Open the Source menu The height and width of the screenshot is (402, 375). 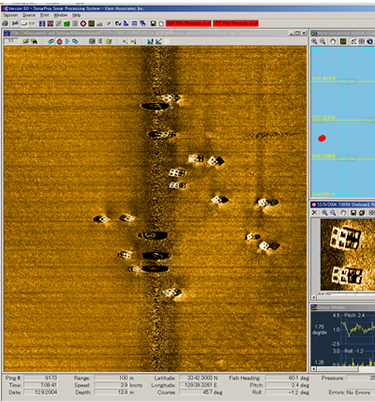[29, 15]
